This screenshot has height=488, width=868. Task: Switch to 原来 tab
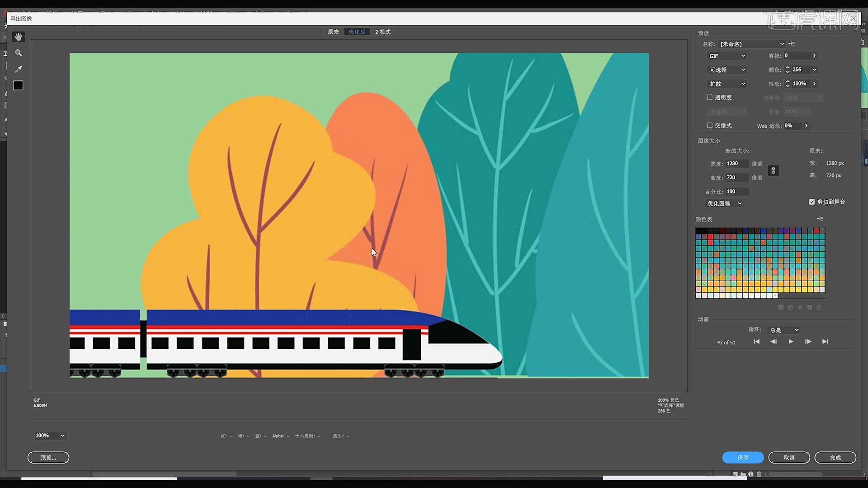click(333, 32)
